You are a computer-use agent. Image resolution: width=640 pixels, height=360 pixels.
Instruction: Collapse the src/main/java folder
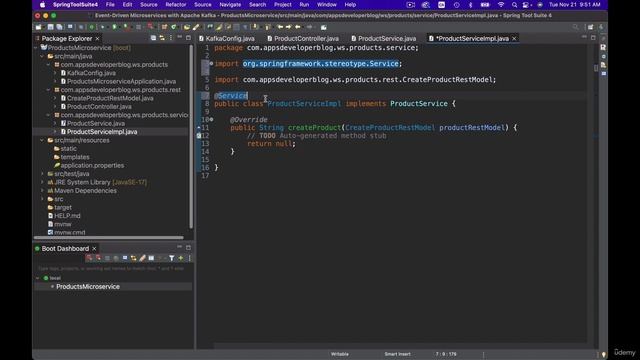(x=42, y=56)
